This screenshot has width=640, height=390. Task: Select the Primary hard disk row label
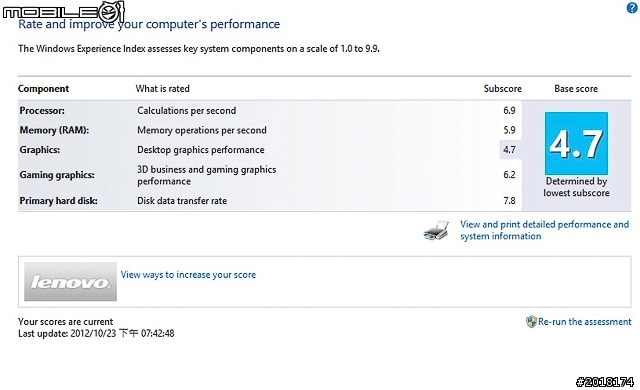58,201
